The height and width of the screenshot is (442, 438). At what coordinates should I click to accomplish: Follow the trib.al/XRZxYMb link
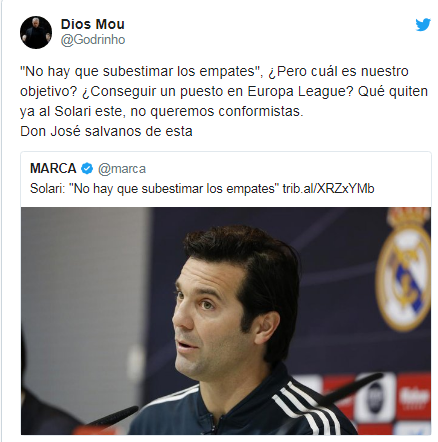(328, 189)
